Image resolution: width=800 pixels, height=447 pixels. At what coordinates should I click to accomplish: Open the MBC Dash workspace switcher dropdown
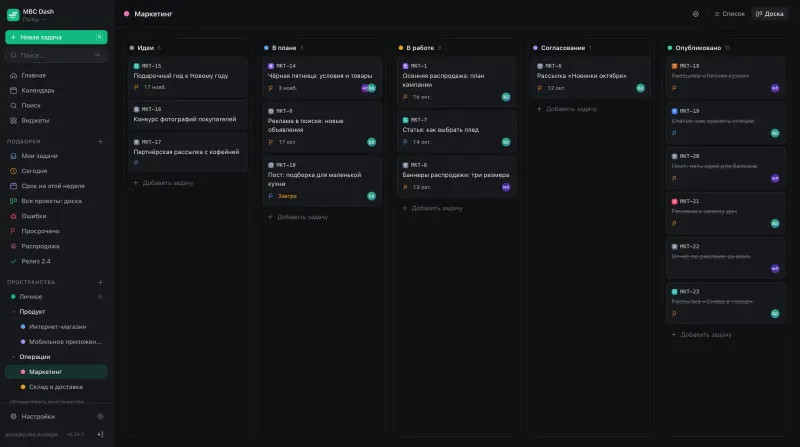coord(33,15)
